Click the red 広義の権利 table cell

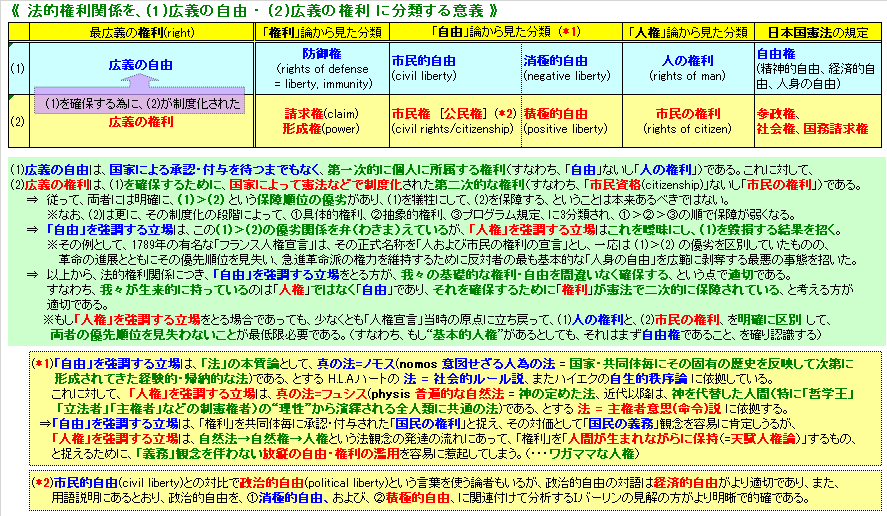(x=141, y=122)
